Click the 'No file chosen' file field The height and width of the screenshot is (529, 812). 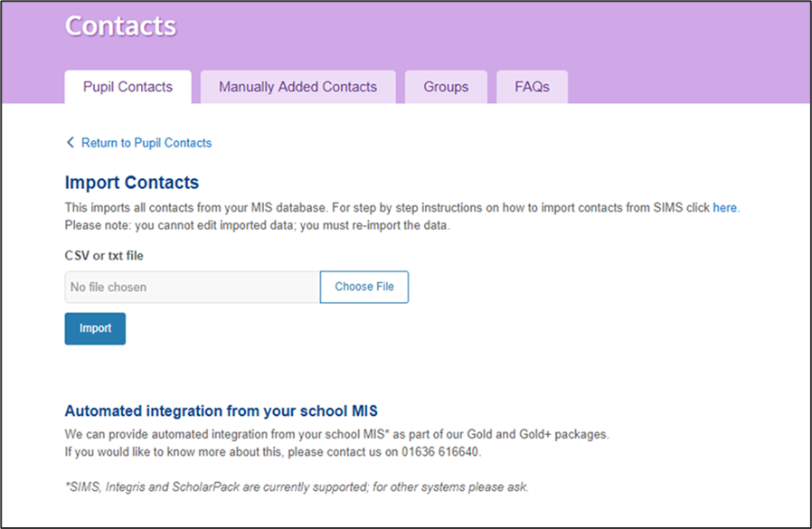point(192,288)
